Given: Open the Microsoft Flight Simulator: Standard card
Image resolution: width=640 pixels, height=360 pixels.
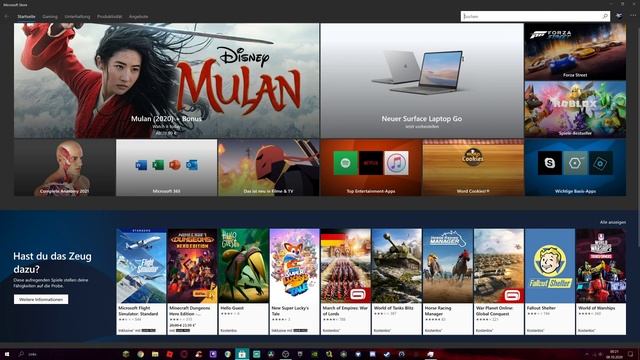Looking at the screenshot, I should point(141,282).
